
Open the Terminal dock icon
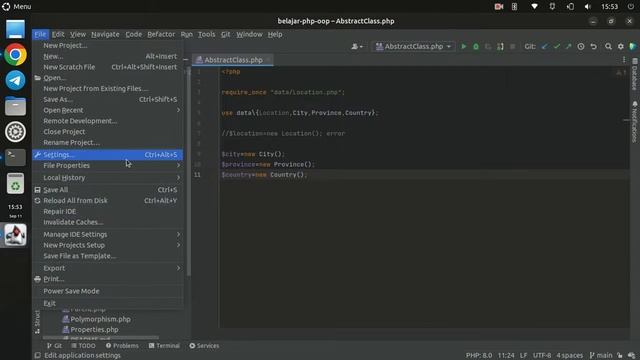tap(15, 157)
